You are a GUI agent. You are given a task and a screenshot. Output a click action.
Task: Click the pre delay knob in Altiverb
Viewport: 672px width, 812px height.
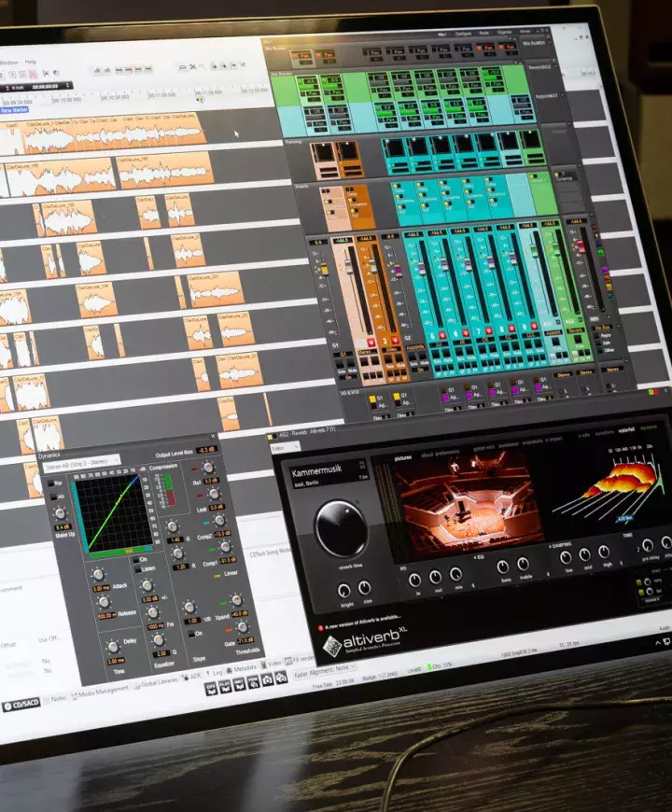coord(647,545)
